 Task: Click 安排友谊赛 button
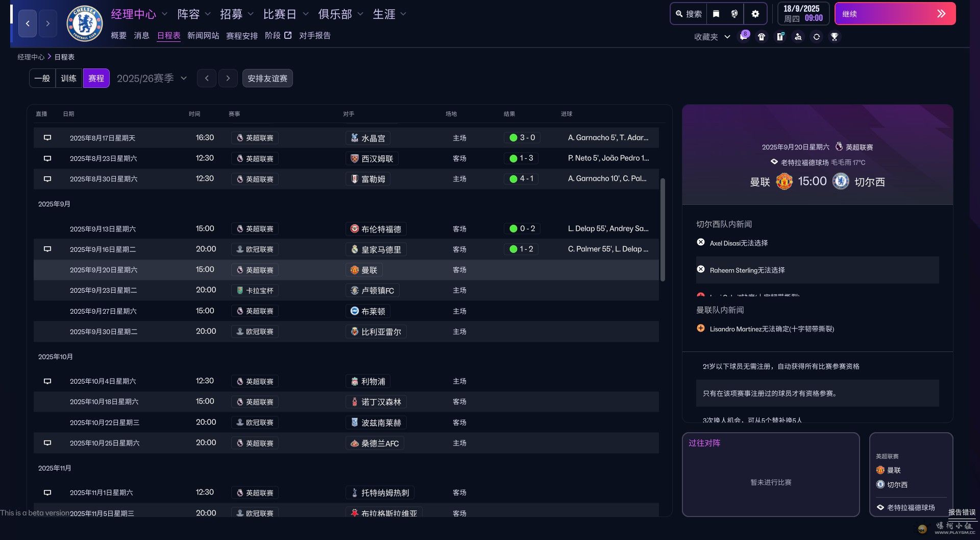coord(267,78)
